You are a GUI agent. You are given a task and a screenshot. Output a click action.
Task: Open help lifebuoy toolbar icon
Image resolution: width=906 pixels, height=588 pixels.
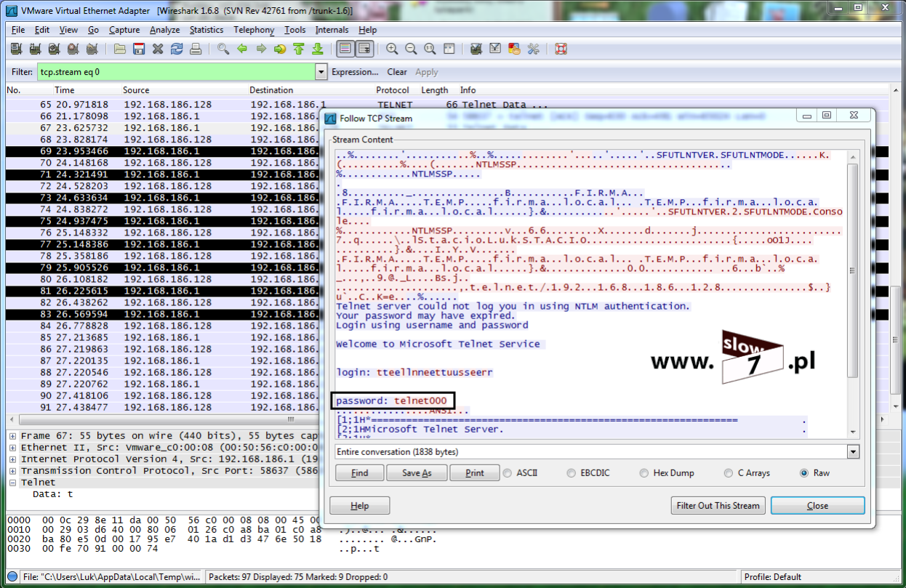pyautogui.click(x=561, y=49)
